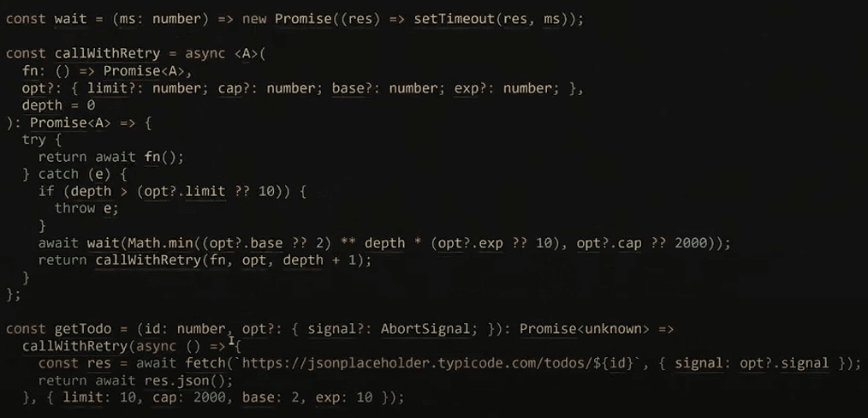Click the 'try' keyword
Image resolution: width=868 pixels, height=418 pixels.
pyautogui.click(x=34, y=140)
